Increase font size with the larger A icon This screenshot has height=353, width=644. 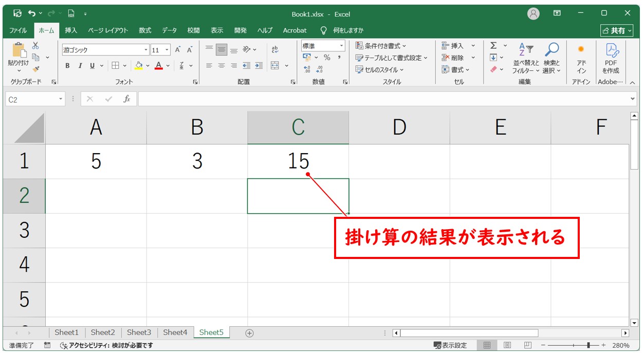tap(178, 50)
